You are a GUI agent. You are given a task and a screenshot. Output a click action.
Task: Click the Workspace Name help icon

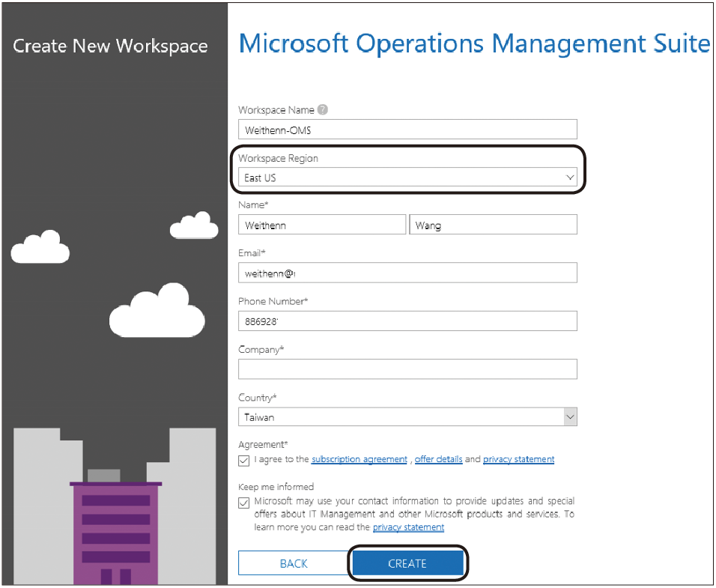tap(322, 109)
